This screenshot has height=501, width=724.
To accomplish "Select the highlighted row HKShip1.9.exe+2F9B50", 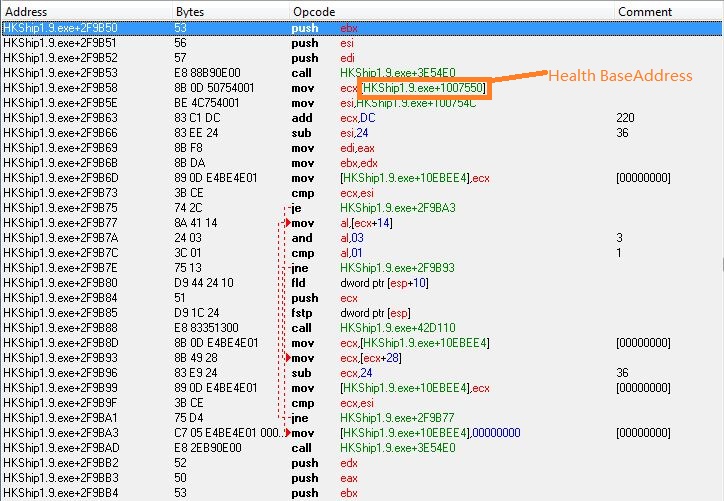I will click(x=362, y=28).
